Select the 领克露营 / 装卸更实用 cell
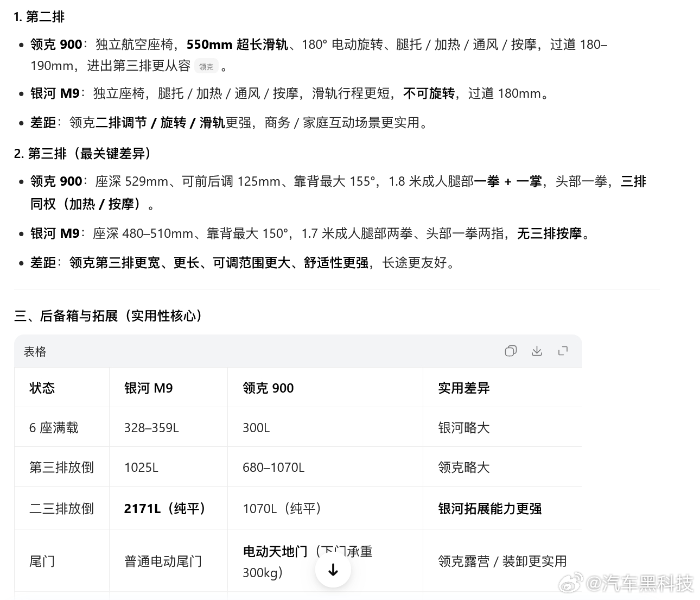The width and height of the screenshot is (700, 600). tap(502, 561)
